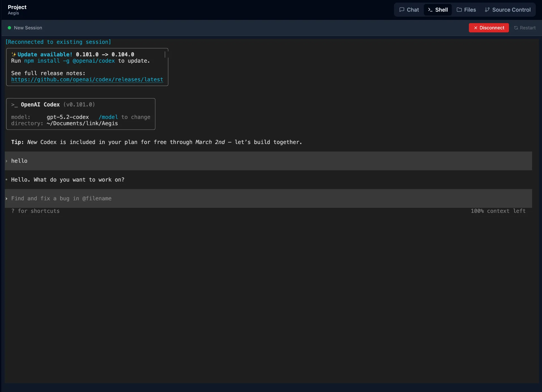Open the Codex release notes link
542x392 pixels.
click(x=87, y=80)
